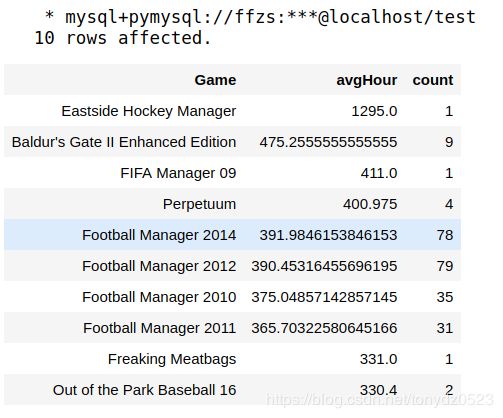Select the Football Manager 2011 cell
Screen dimensions: 503x418
[x=160, y=328]
